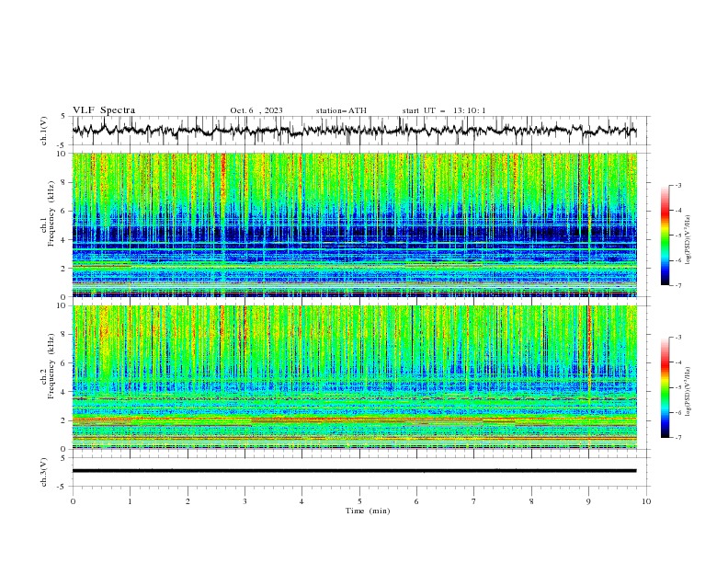Click the ch.2 colorbar "log(PSD)(V²/Hz)" label
The width and height of the screenshot is (728, 563).
click(688, 391)
